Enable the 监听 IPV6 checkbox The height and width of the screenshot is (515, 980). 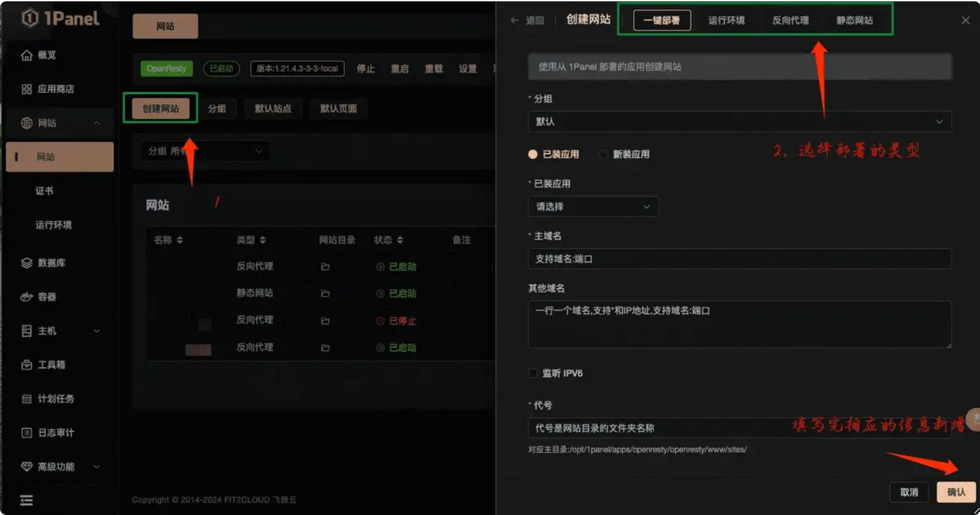(x=533, y=374)
